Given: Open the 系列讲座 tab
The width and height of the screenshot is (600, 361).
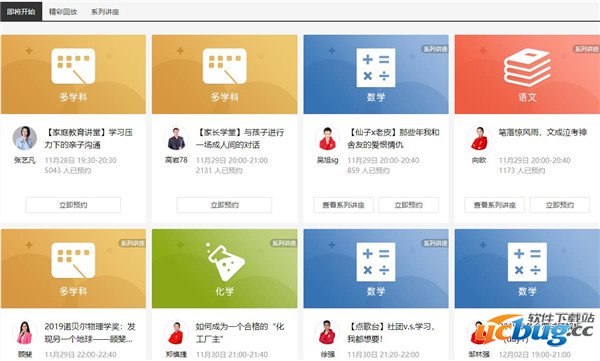Looking at the screenshot, I should click(105, 11).
